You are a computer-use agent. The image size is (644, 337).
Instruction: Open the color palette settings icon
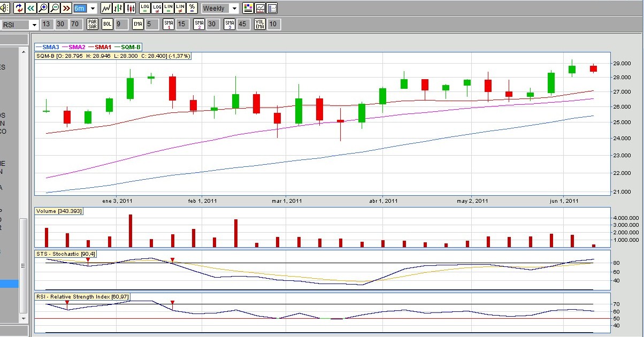click(x=248, y=8)
